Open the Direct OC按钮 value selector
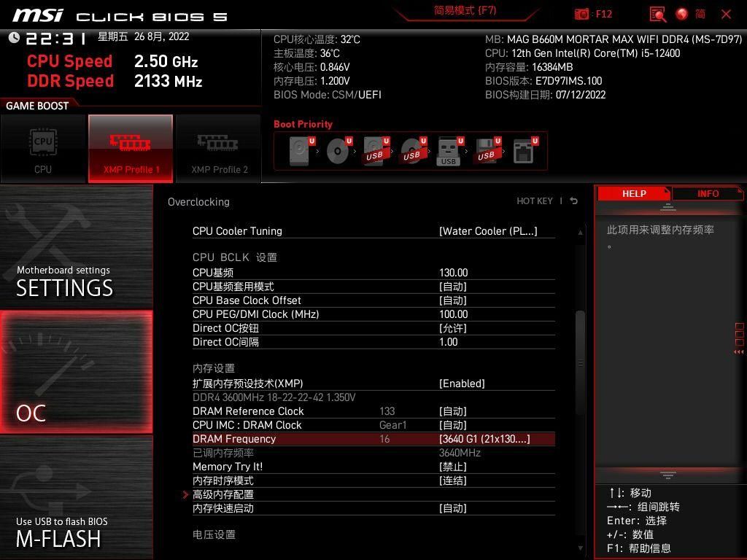The width and height of the screenshot is (747, 560). [453, 327]
